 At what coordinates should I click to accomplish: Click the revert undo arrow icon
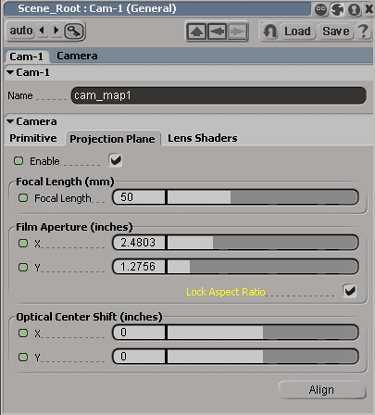[270, 31]
